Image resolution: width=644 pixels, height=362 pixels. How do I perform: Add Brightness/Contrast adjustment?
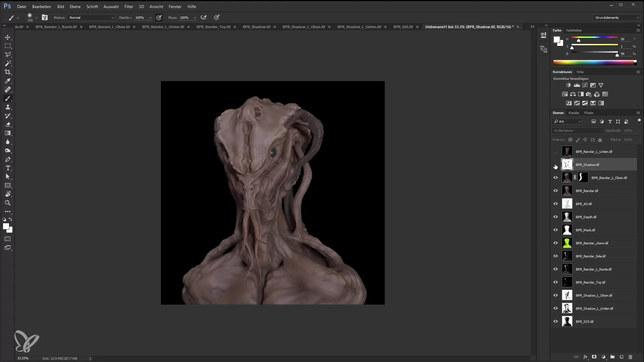tap(569, 85)
